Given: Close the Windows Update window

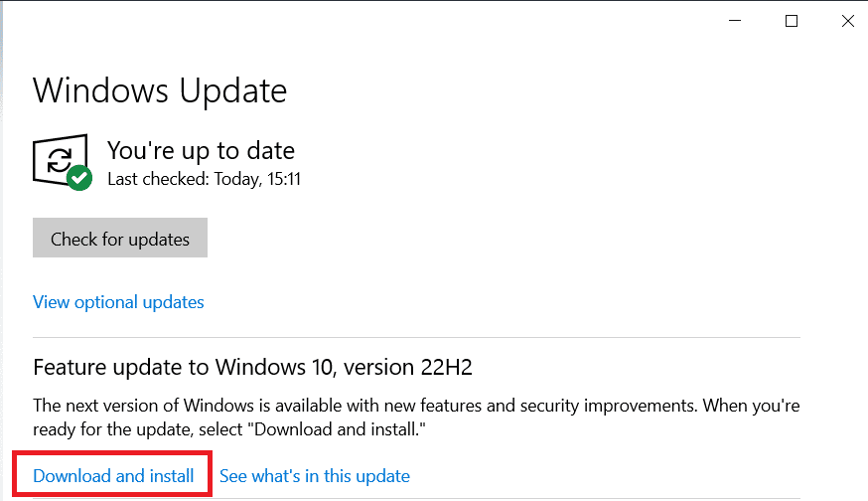Looking at the screenshot, I should tap(847, 21).
